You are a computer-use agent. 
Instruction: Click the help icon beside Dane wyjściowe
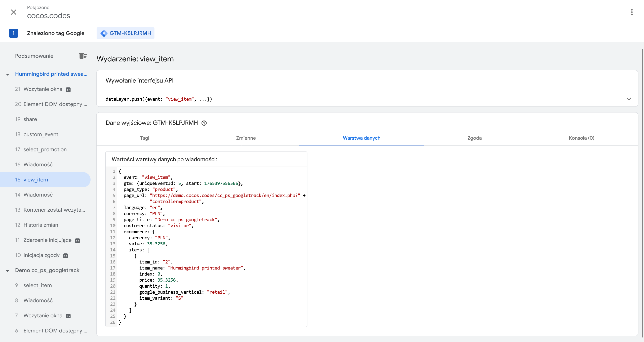204,123
